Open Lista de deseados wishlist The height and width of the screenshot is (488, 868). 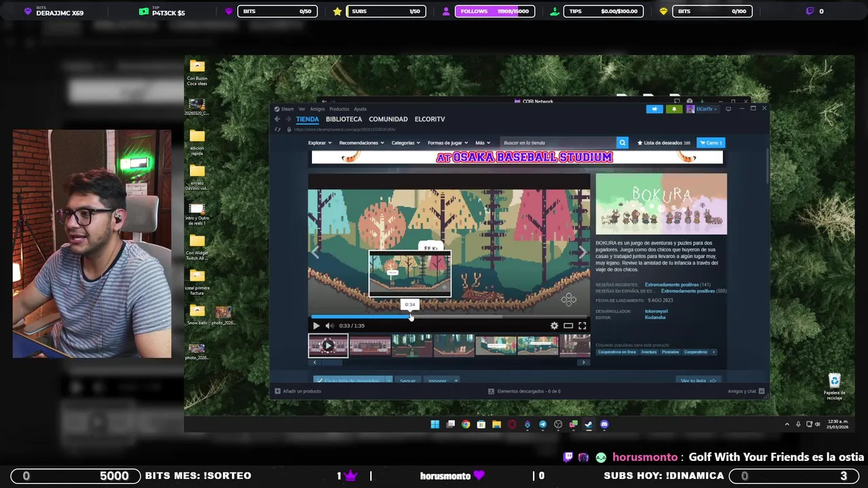pos(664,143)
